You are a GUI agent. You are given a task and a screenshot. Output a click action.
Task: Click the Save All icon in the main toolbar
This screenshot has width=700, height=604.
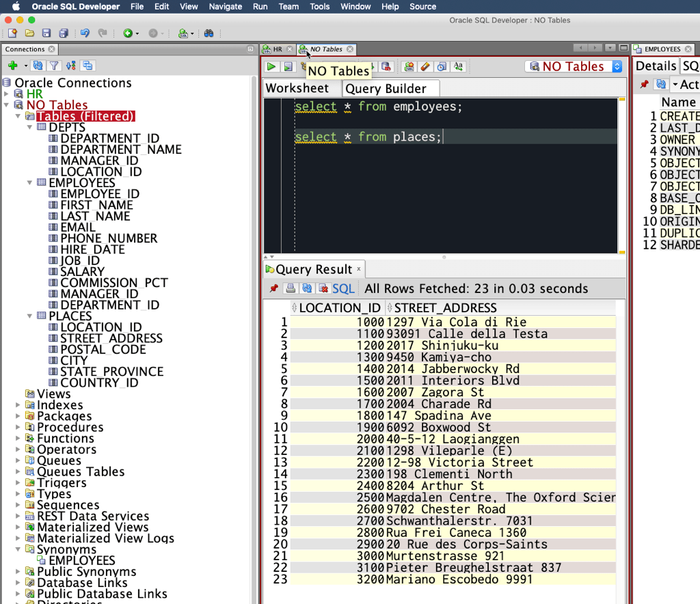point(64,33)
